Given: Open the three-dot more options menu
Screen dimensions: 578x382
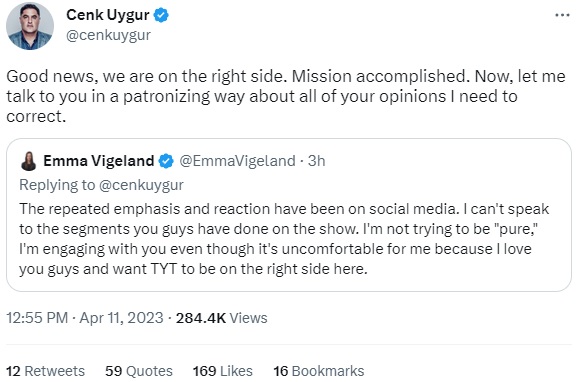Looking at the screenshot, I should [x=562, y=15].
